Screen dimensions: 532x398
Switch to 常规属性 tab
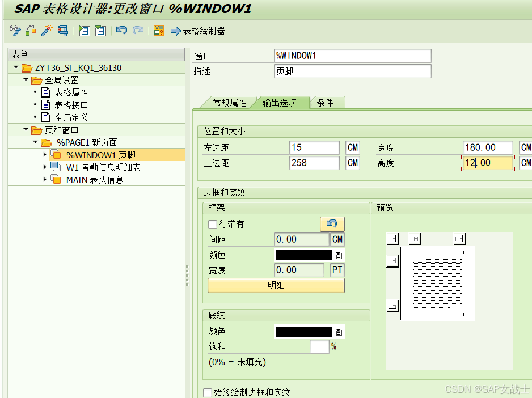[x=229, y=103]
